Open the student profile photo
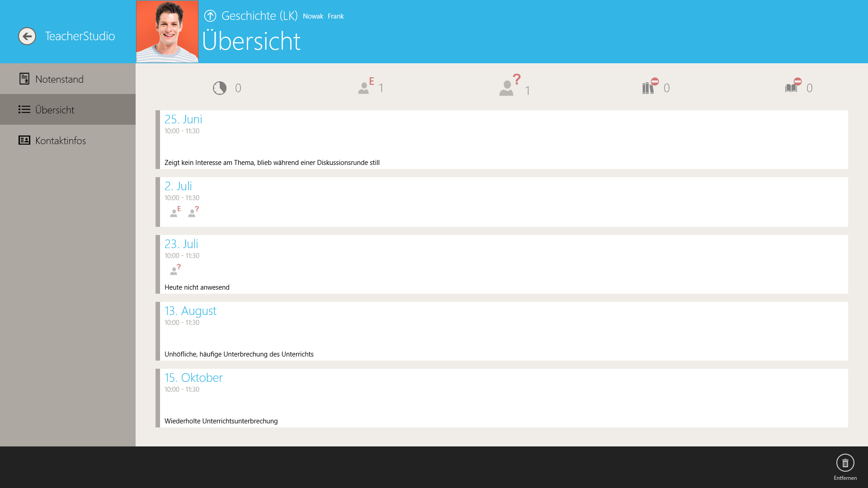868x488 pixels. 167,32
